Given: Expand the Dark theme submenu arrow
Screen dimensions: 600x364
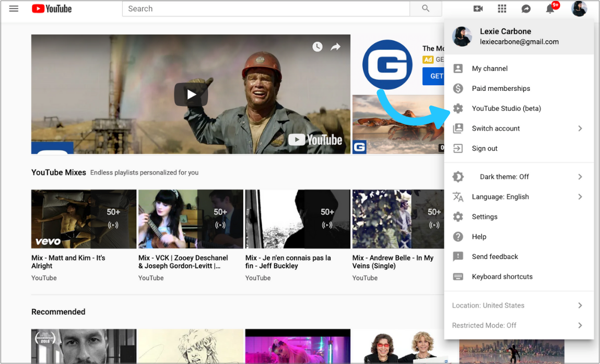Looking at the screenshot, I should (580, 177).
